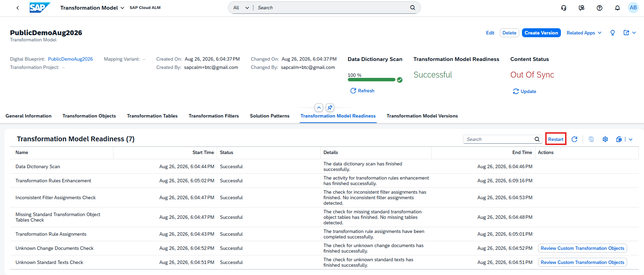
Task: Switch to Solution Patterns tab
Action: point(270,116)
